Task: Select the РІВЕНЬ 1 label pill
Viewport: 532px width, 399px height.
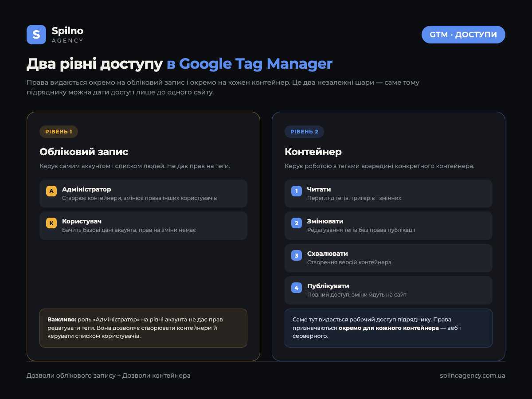Action: click(59, 132)
